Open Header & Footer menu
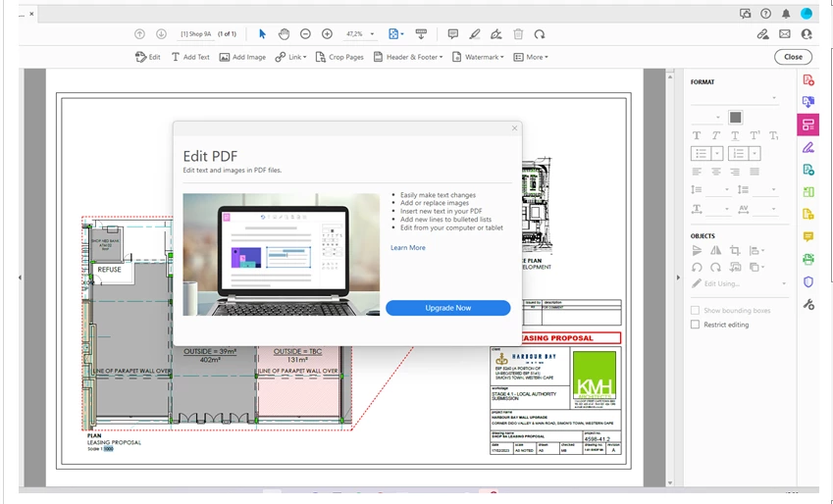Viewport: 833px width, 504px height. point(408,57)
